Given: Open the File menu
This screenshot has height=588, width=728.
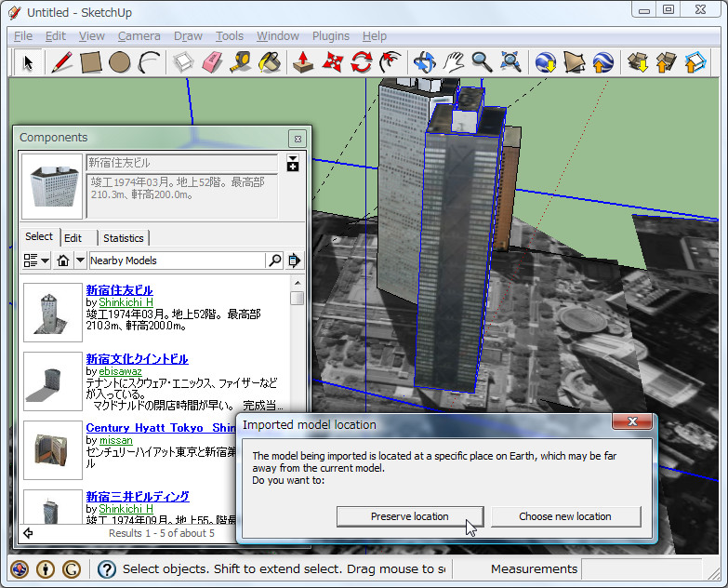Looking at the screenshot, I should click(23, 36).
